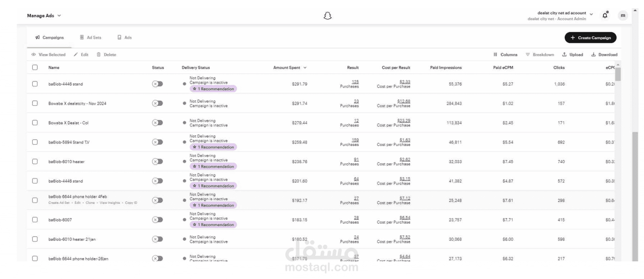The image size is (644, 279).
Task: Sort by the Amount Spent column arrow
Action: coord(305,68)
